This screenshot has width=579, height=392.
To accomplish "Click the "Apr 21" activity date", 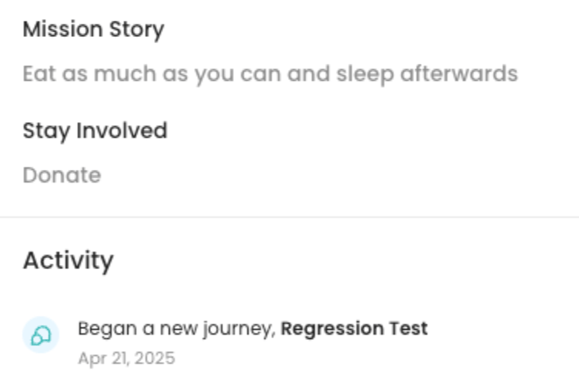I will 103,358.
